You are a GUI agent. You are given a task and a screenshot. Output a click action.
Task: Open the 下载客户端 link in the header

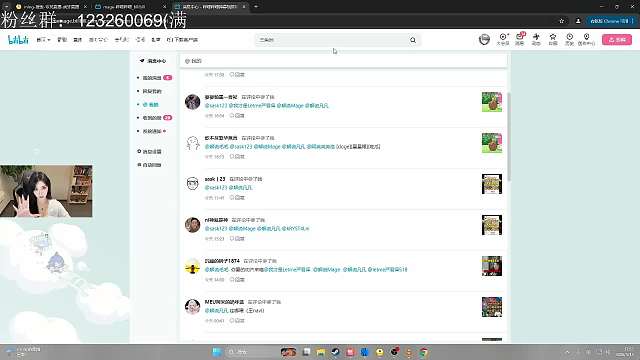coord(182,40)
